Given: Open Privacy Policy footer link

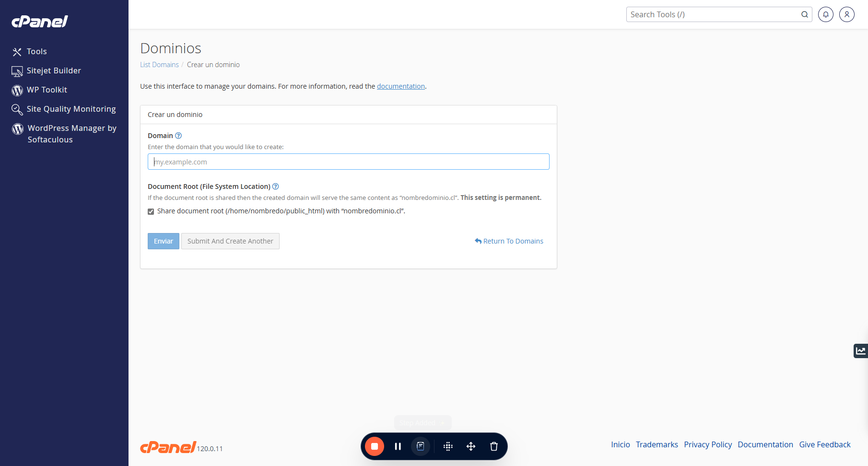Looking at the screenshot, I should 708,444.
